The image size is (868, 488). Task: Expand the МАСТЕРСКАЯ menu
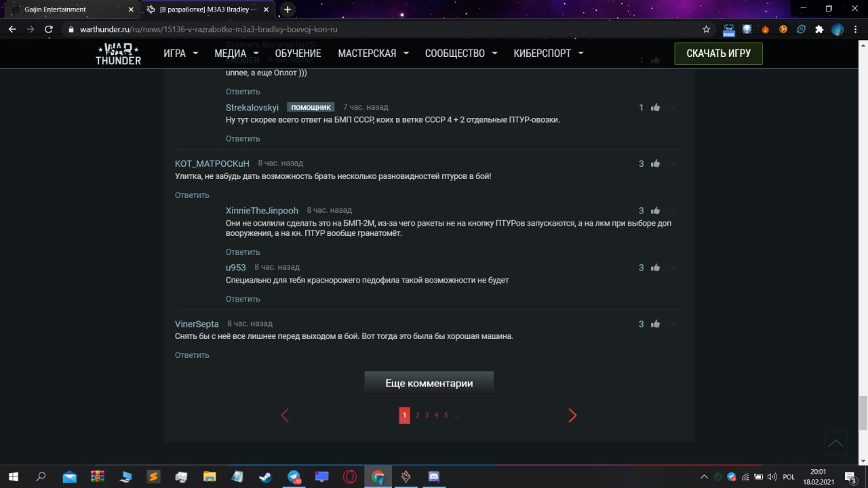coord(373,54)
